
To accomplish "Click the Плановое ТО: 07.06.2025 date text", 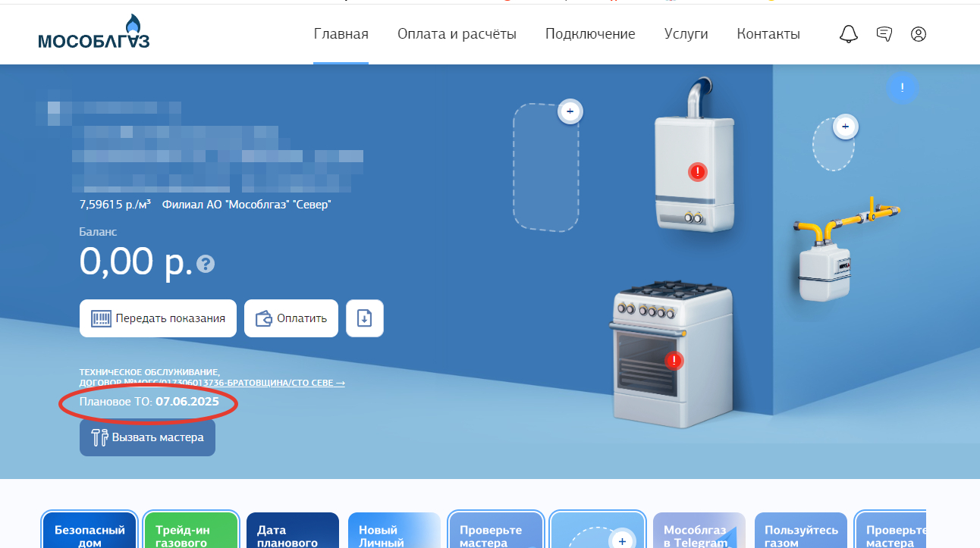I will click(149, 402).
